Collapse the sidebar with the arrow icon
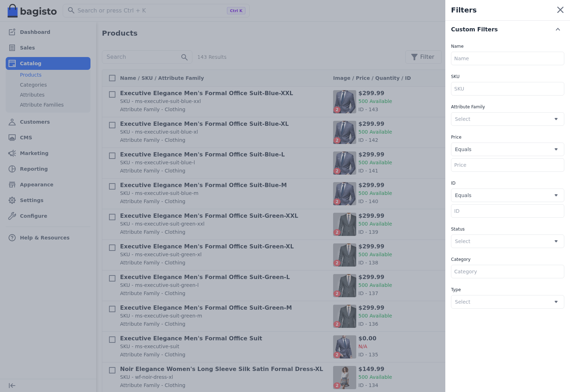 12,386
